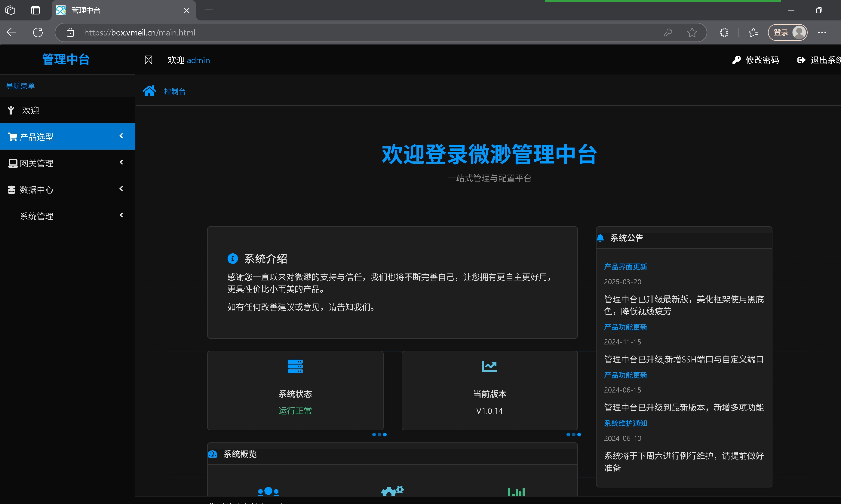The height and width of the screenshot is (504, 841).
Task: Click the chart icon in the 当前版本 card
Action: coord(489,366)
